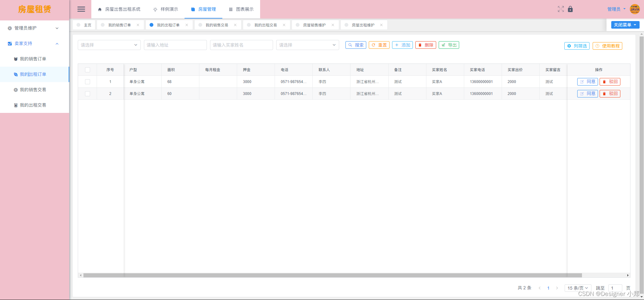Click the lock screen icon
The image size is (644, 300).
click(x=570, y=9)
